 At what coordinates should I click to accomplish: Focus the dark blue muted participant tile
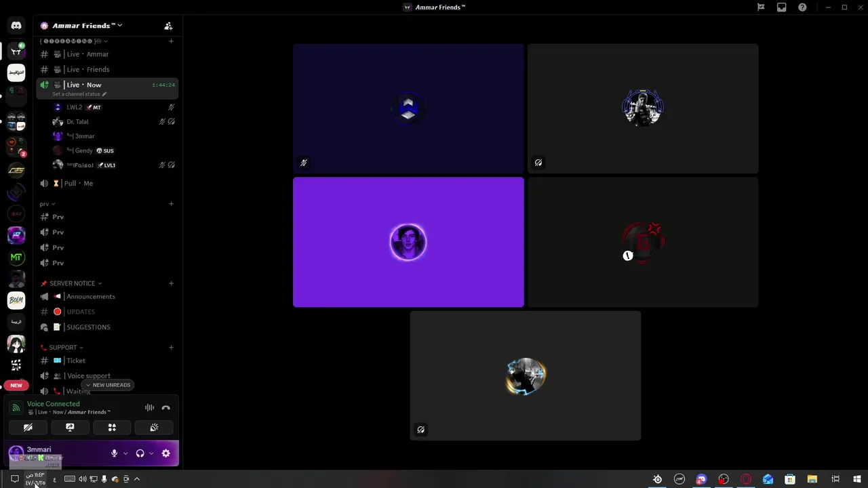[x=408, y=108]
